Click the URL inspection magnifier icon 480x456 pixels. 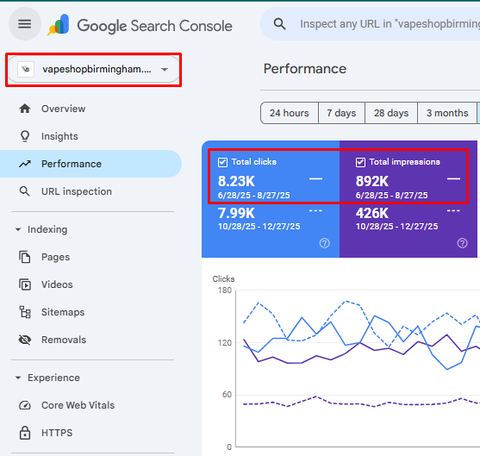coord(25,191)
